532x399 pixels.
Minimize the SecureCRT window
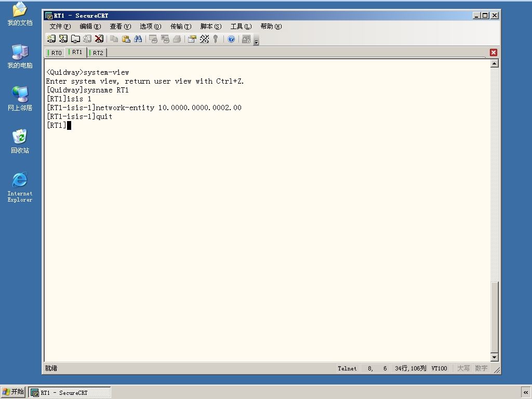(477, 16)
